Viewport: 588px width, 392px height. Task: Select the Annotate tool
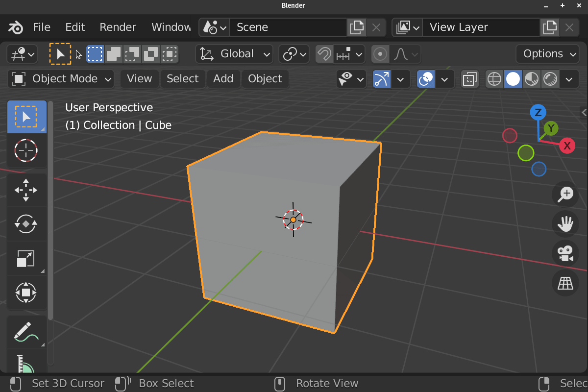[26, 332]
